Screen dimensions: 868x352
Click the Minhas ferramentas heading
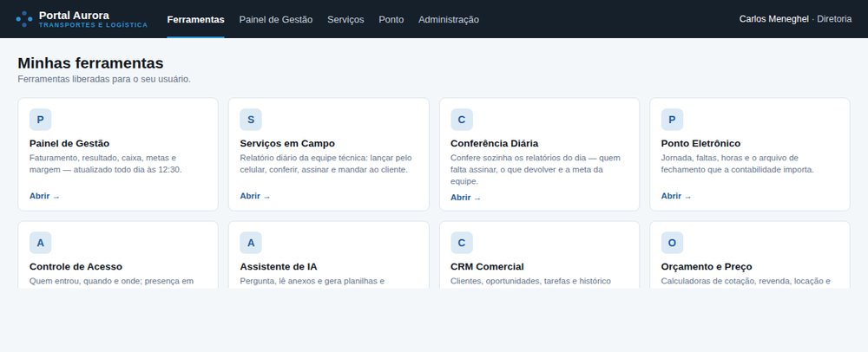tap(90, 63)
